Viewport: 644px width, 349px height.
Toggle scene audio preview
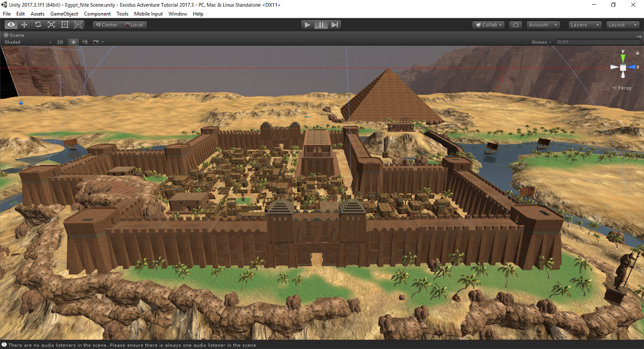[85, 42]
